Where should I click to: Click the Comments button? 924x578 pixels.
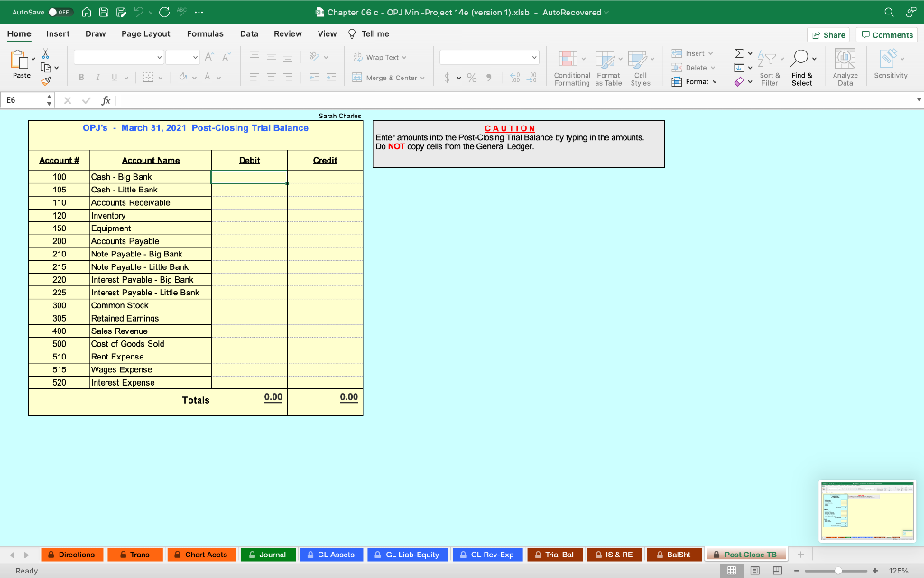[885, 33]
